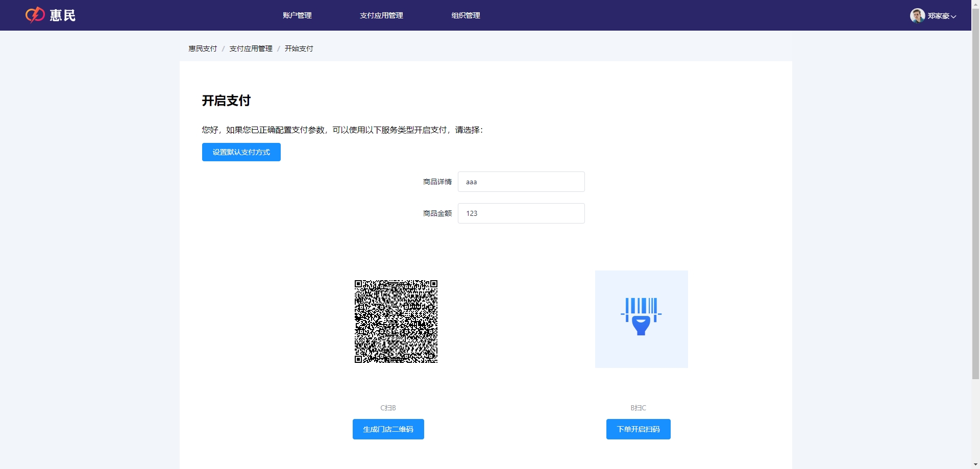This screenshot has width=980, height=469.
Task: Click 生成门店二维码 button
Action: coord(388,429)
